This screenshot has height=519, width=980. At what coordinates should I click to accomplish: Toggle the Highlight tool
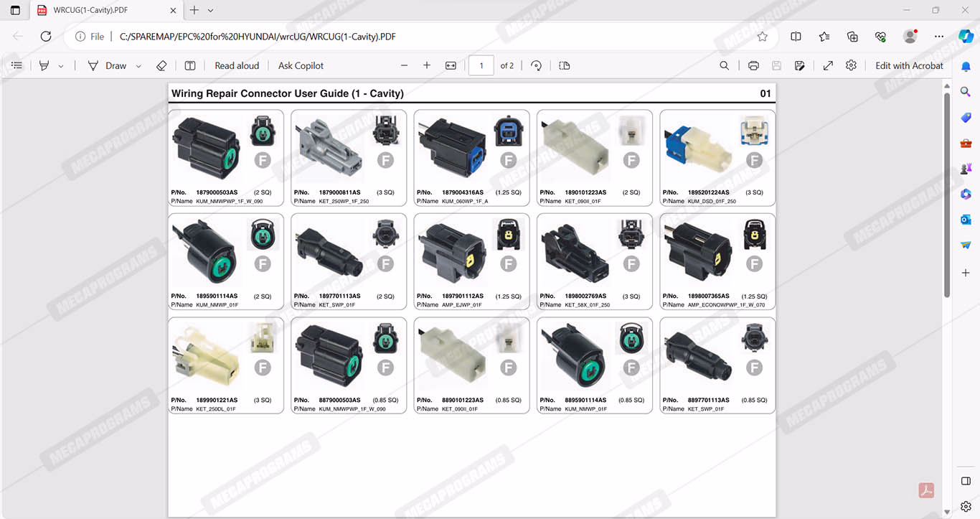(44, 65)
